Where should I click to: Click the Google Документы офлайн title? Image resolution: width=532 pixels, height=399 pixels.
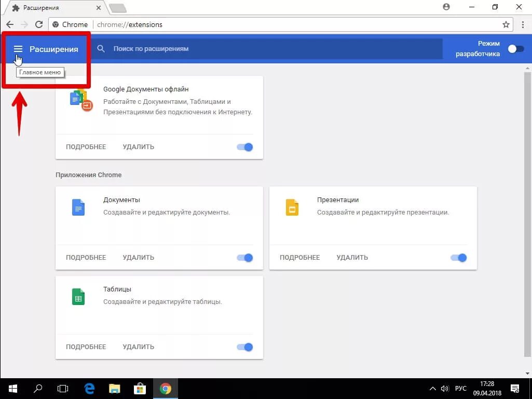pyautogui.click(x=146, y=89)
